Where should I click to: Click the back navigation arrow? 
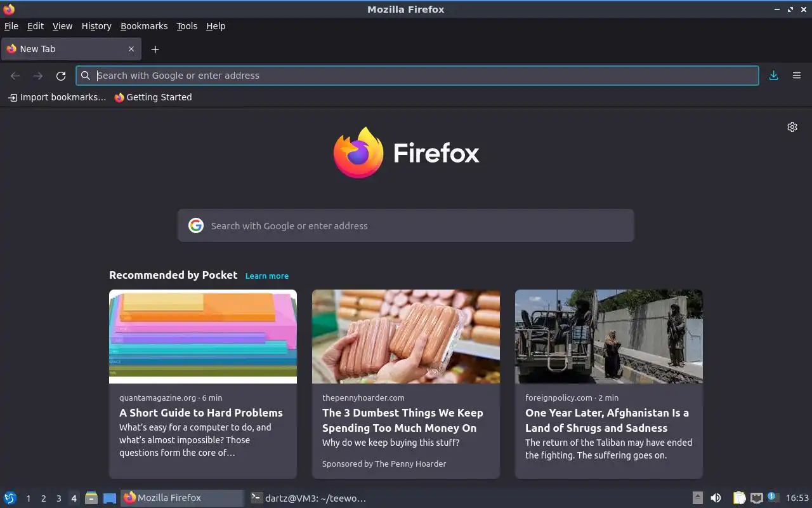point(15,76)
